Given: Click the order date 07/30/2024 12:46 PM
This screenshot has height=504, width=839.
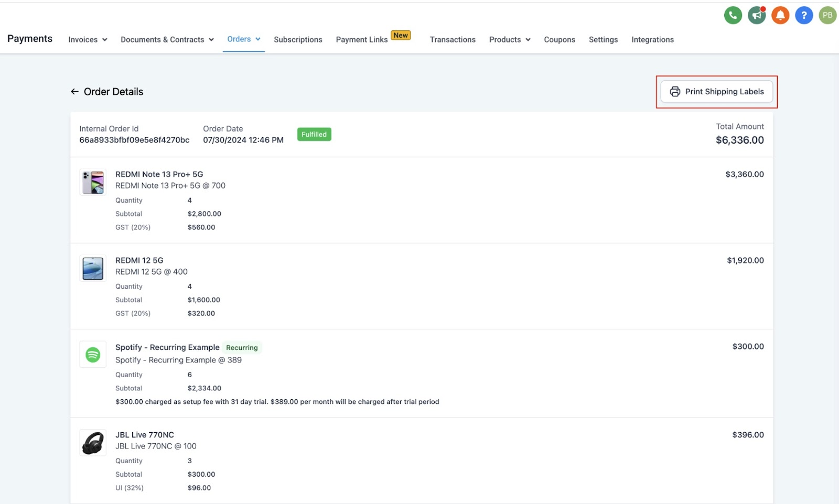Looking at the screenshot, I should coord(243,140).
